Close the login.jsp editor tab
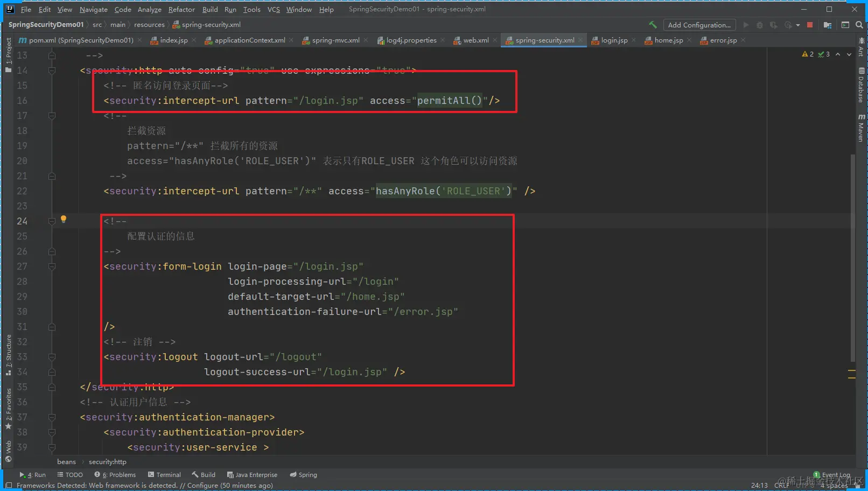Image resolution: width=868 pixels, height=491 pixels. click(634, 40)
